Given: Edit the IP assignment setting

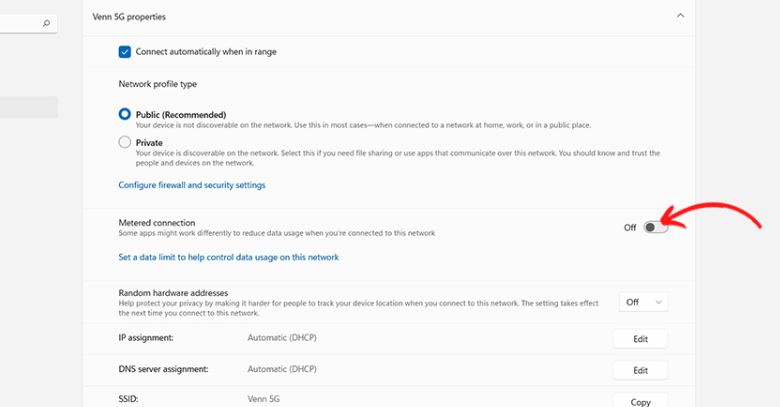Looking at the screenshot, I should (x=640, y=339).
